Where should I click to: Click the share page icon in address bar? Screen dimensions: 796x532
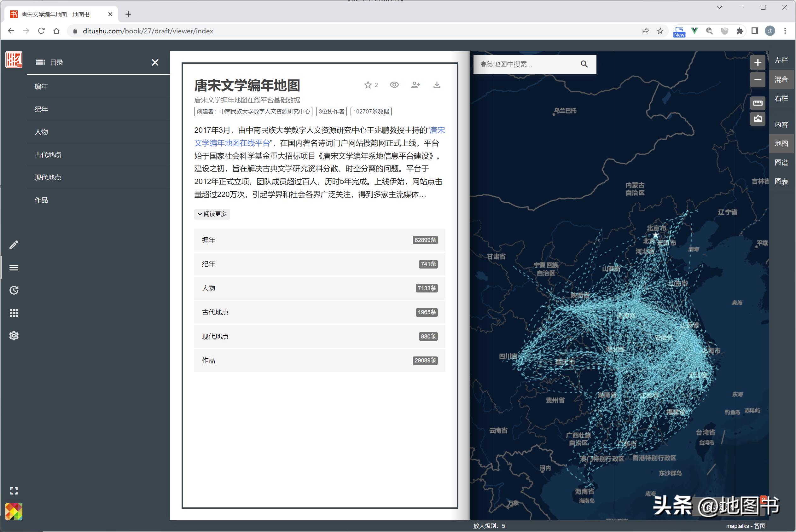(x=645, y=31)
